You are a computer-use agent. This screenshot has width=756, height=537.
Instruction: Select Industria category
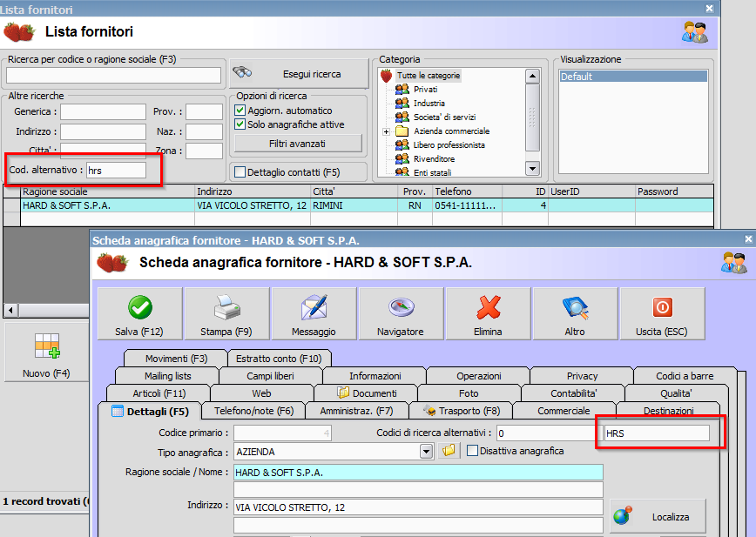click(x=429, y=103)
